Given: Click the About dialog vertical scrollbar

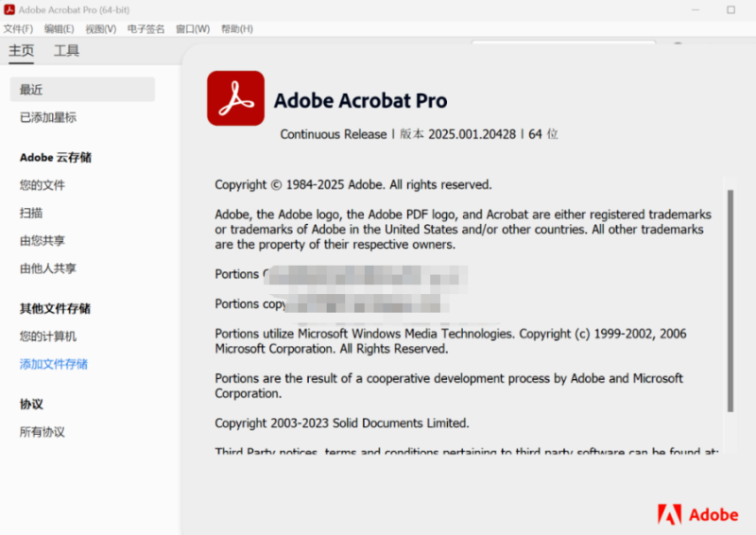Looking at the screenshot, I should [730, 301].
